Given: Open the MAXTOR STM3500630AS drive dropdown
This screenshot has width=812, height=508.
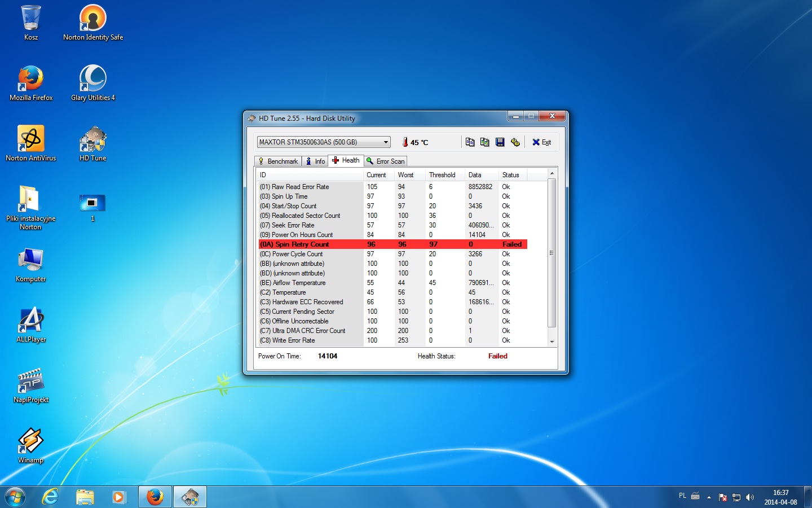Looking at the screenshot, I should tap(324, 142).
